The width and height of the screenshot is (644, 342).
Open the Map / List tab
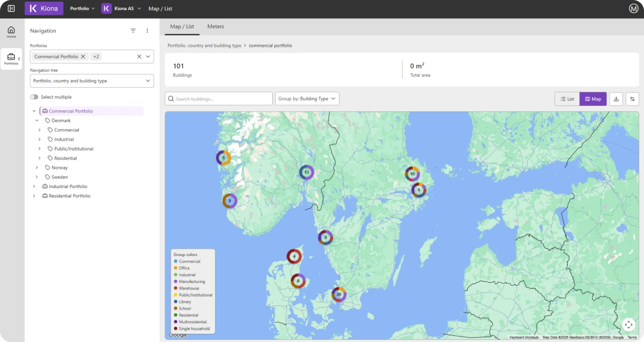click(x=182, y=26)
